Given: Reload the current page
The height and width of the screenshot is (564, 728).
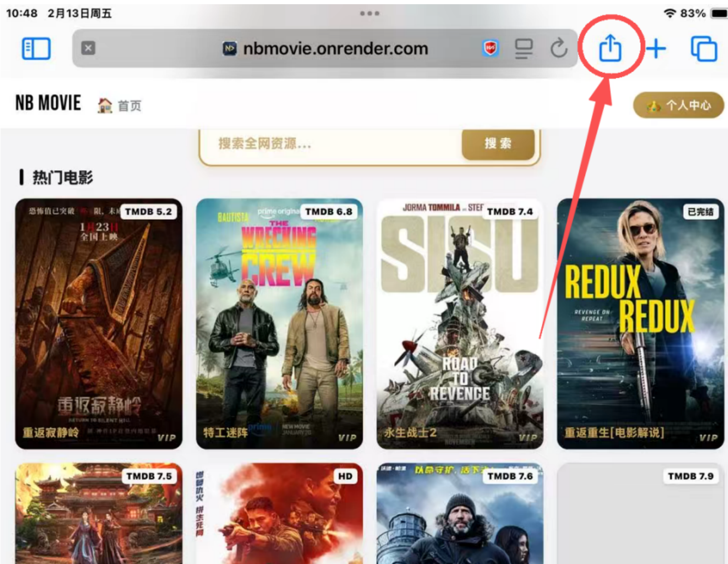Looking at the screenshot, I should (559, 48).
